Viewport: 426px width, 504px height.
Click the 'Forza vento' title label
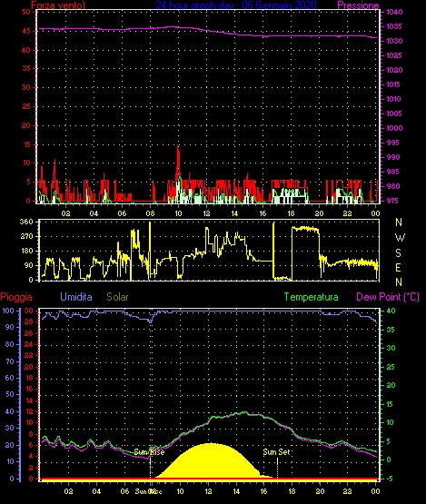58,5
